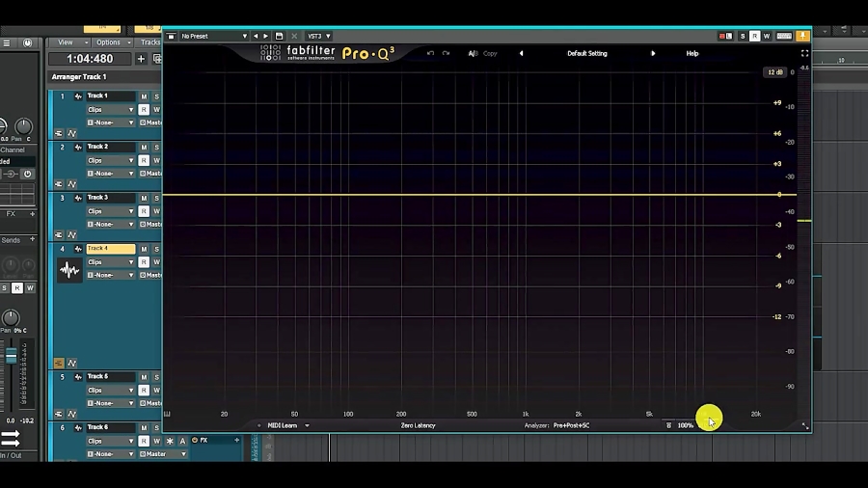868x488 pixels.
Task: Archive track 6 with snowflake icon
Action: click(x=170, y=441)
